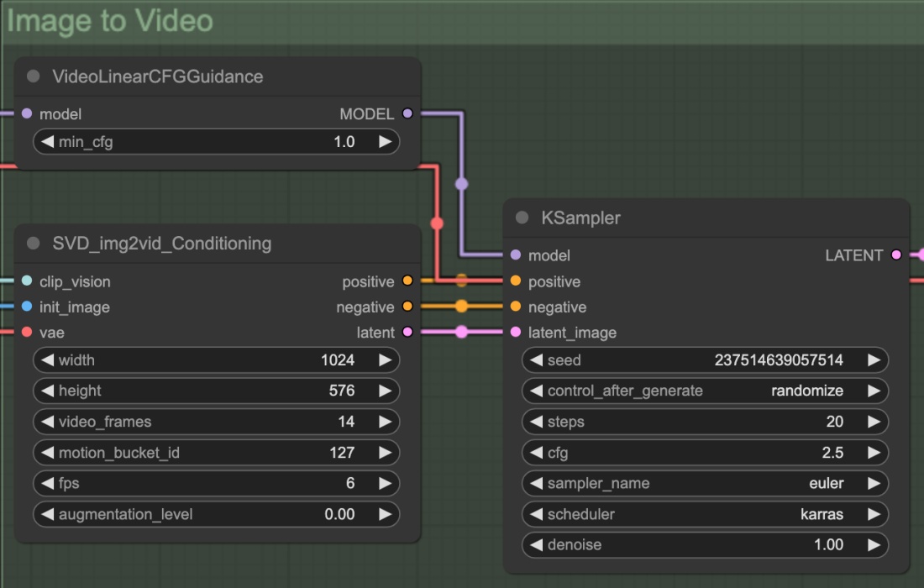Click the init_image input socket
The height and width of the screenshot is (588, 924).
click(27, 307)
